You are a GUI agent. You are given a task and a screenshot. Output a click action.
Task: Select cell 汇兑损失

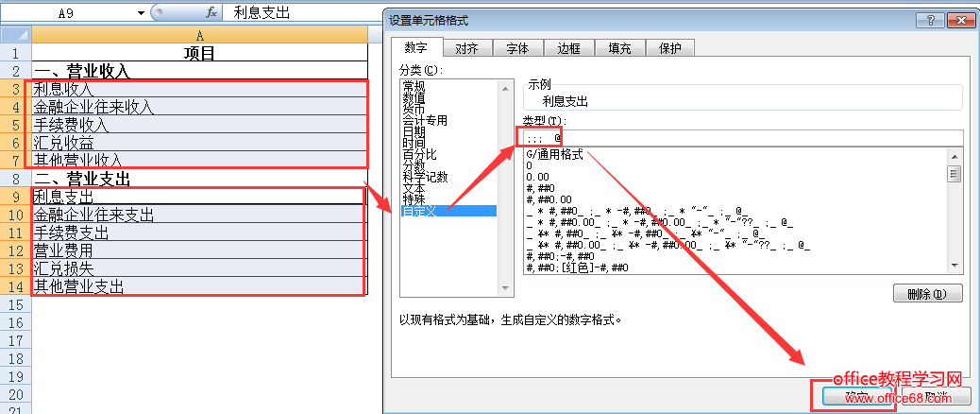[199, 269]
